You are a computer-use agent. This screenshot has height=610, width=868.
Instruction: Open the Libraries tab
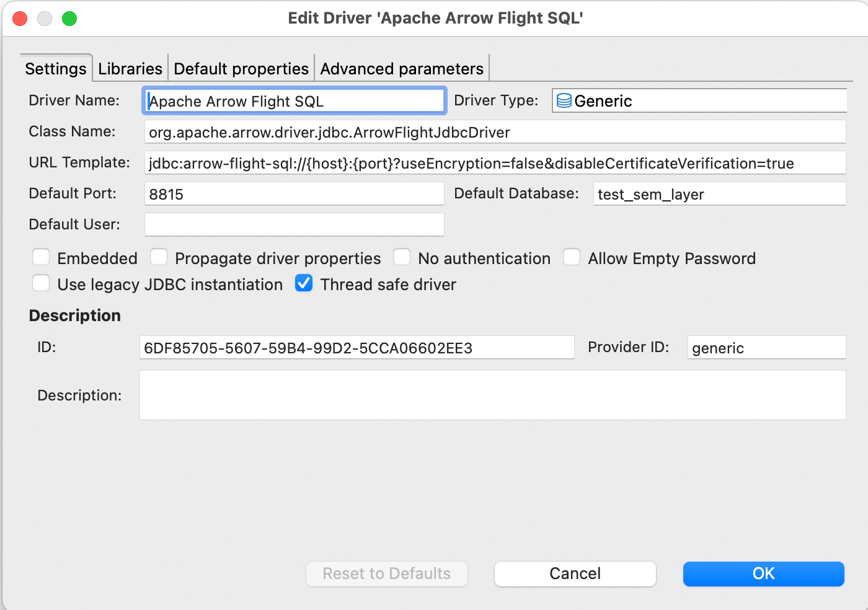point(130,68)
